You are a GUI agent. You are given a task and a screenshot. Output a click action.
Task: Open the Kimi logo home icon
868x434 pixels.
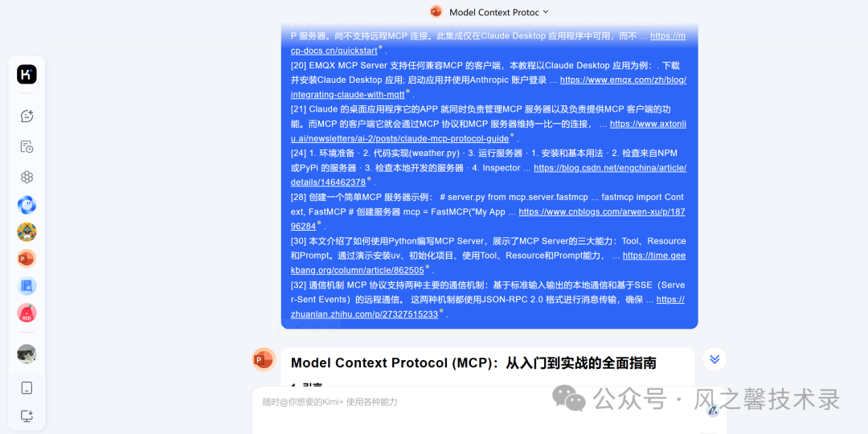click(x=27, y=74)
